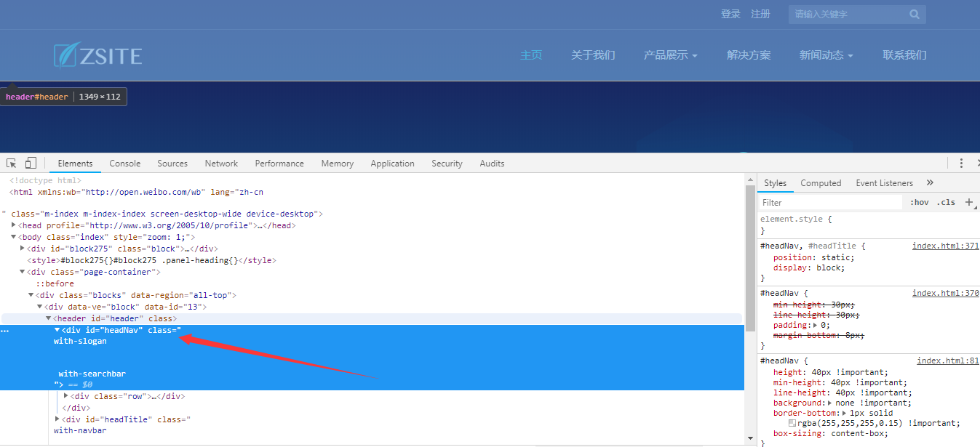Click the 'box-sizing: content-box' declaration
The image size is (980, 447).
coord(831,433)
